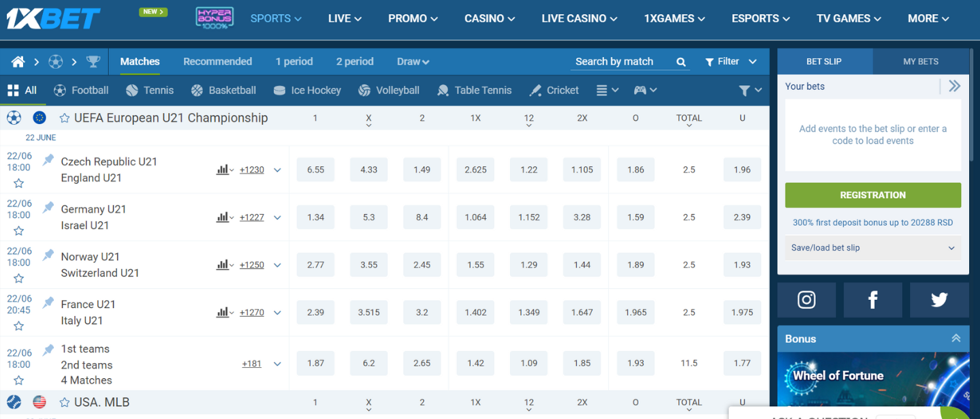This screenshot has height=419, width=980.
Task: Expand markets for Czech Republic U21 match
Action: click(x=277, y=170)
